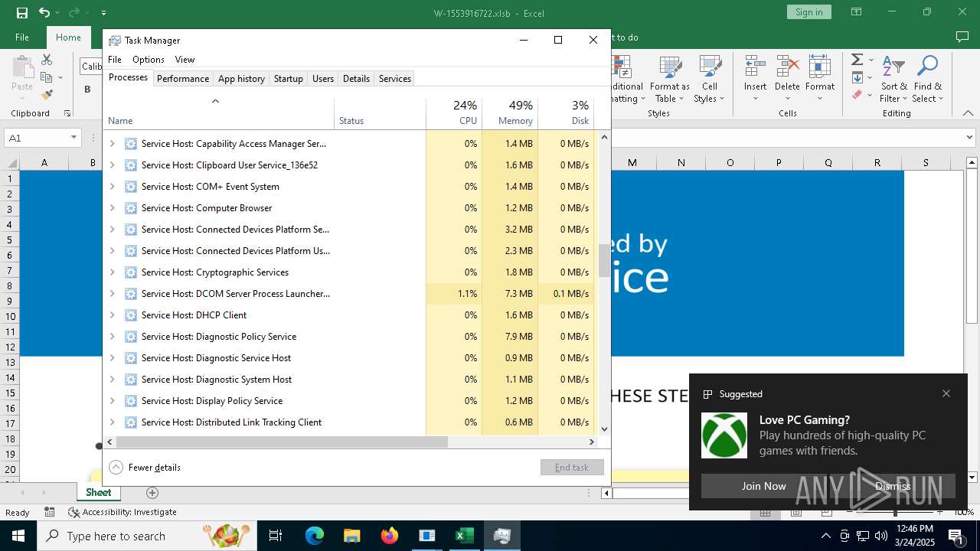Expand Service Host: Cryptographic Services row

[x=112, y=272]
